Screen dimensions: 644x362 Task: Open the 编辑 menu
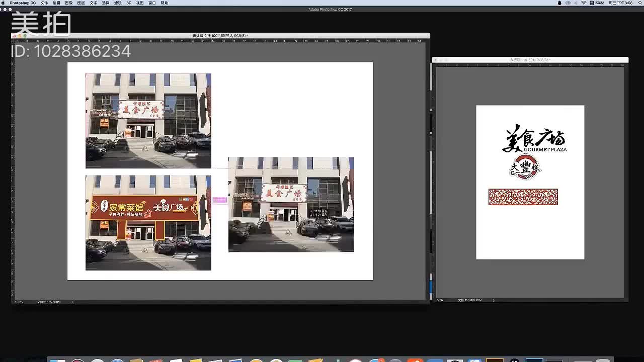[56, 3]
